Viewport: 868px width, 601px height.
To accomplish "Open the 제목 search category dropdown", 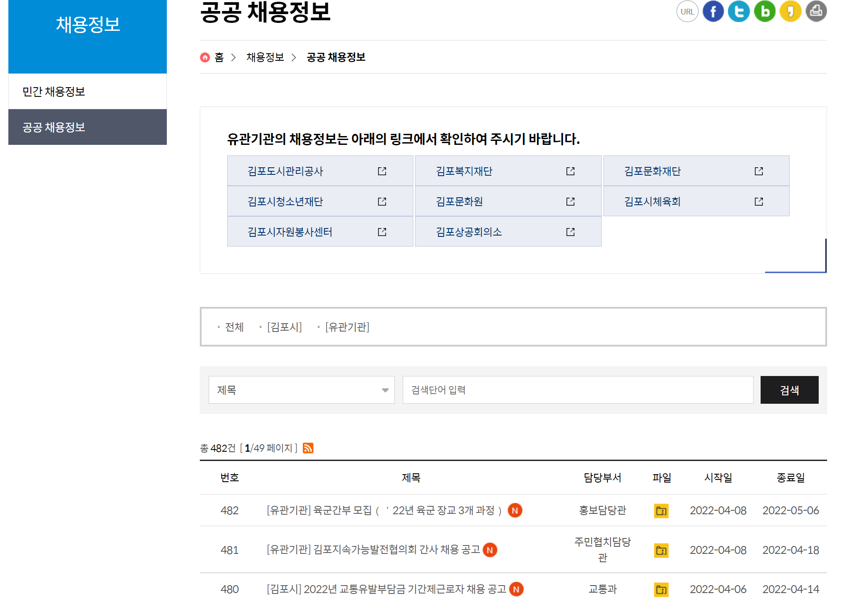I will coord(302,390).
